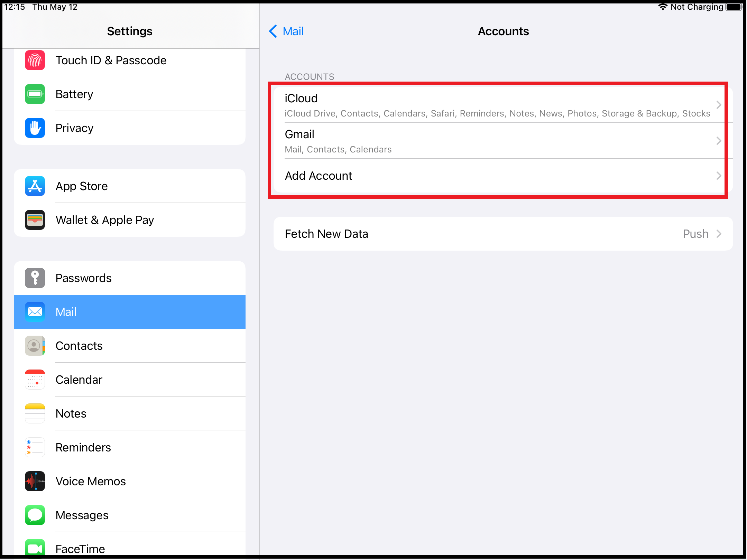747x560 pixels.
Task: Select the blue Privacy hand icon
Action: [35, 128]
